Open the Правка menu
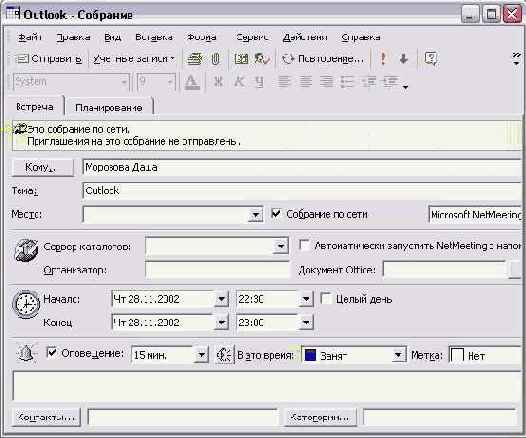The width and height of the screenshot is (526, 438). click(x=73, y=37)
